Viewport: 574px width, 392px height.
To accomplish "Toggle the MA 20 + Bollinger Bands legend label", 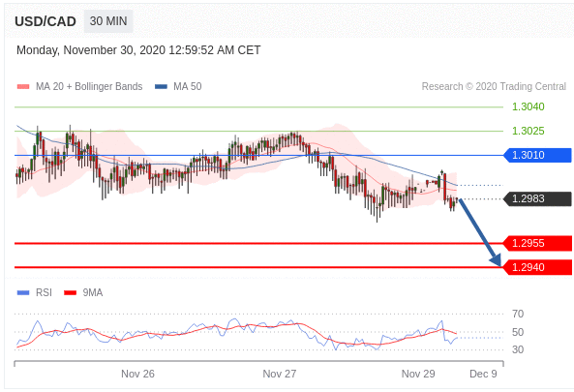I will pos(89,87).
